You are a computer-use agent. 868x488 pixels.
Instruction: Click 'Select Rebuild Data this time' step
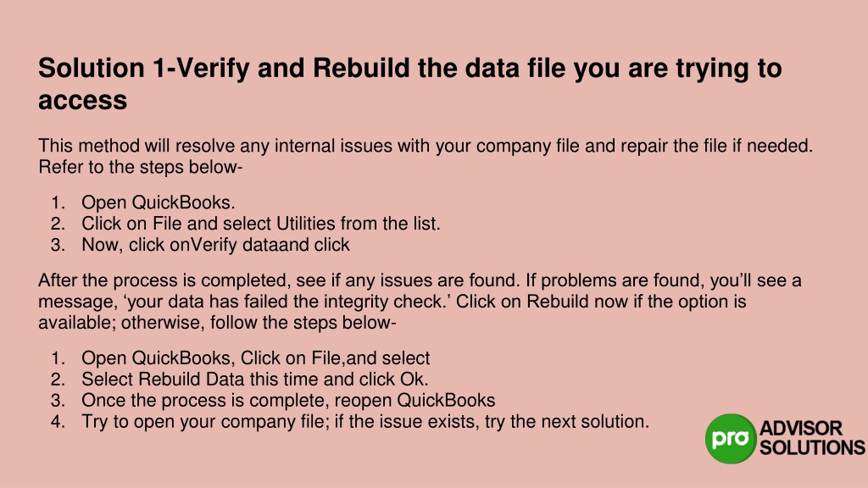(x=254, y=379)
